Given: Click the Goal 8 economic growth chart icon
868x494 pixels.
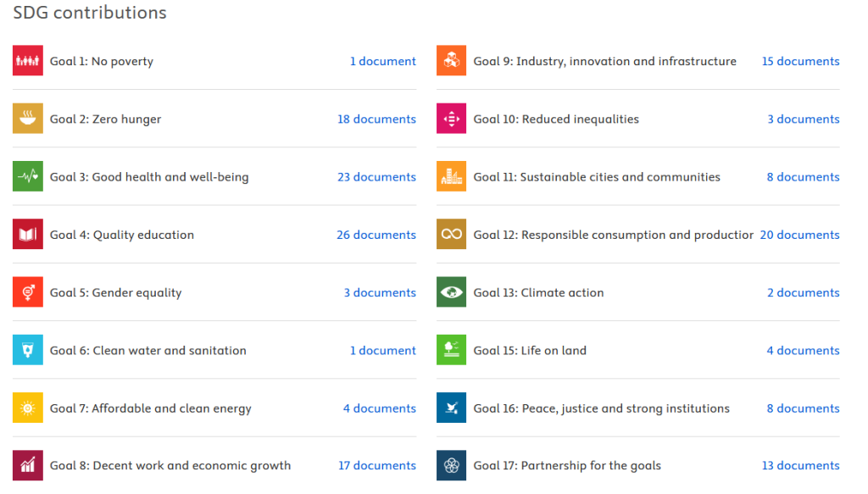Looking at the screenshot, I should tap(28, 465).
